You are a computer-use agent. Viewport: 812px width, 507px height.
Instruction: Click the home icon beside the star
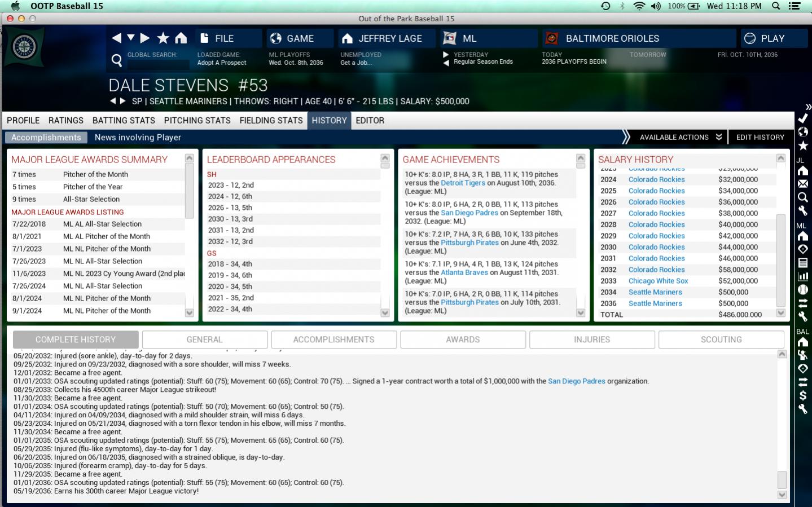181,38
